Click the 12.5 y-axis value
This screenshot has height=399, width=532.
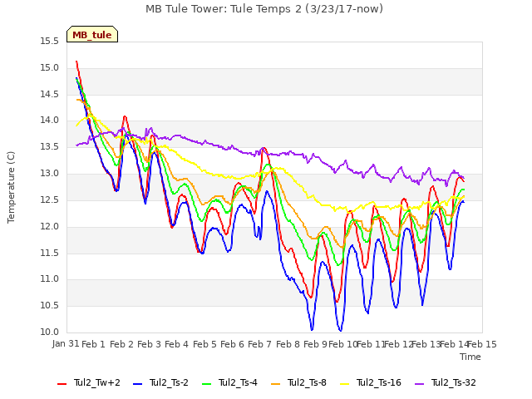(x=50, y=199)
